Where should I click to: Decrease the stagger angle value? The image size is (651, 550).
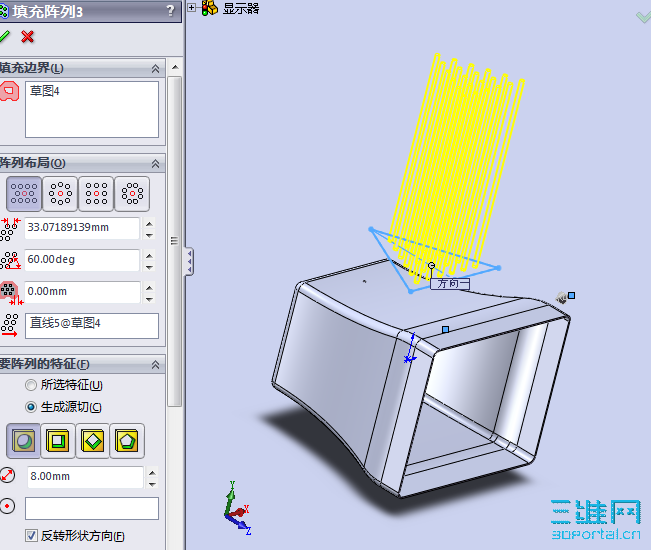[x=149, y=267]
